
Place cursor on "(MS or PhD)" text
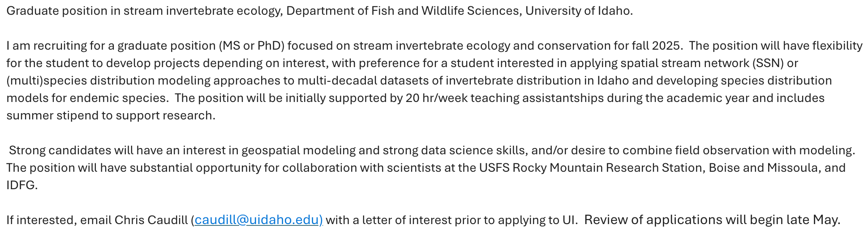point(251,46)
